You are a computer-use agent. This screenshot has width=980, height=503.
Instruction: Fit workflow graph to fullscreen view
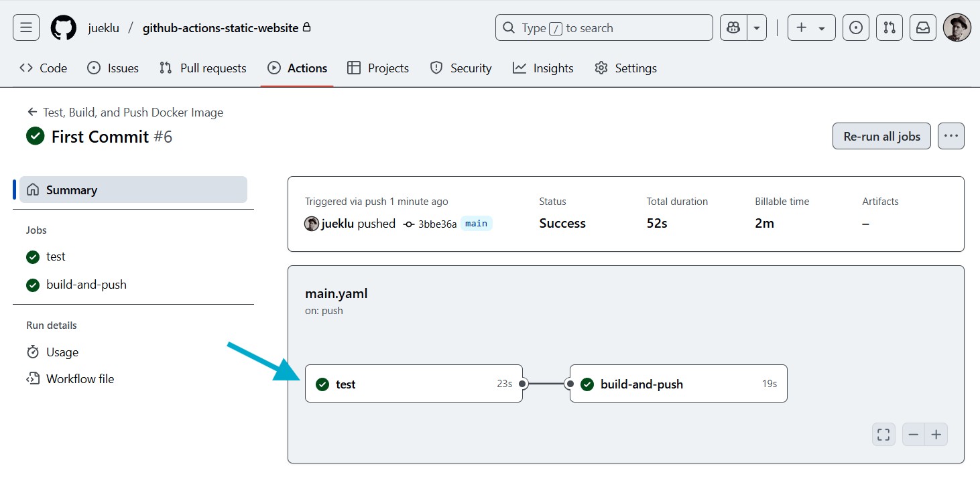(883, 435)
